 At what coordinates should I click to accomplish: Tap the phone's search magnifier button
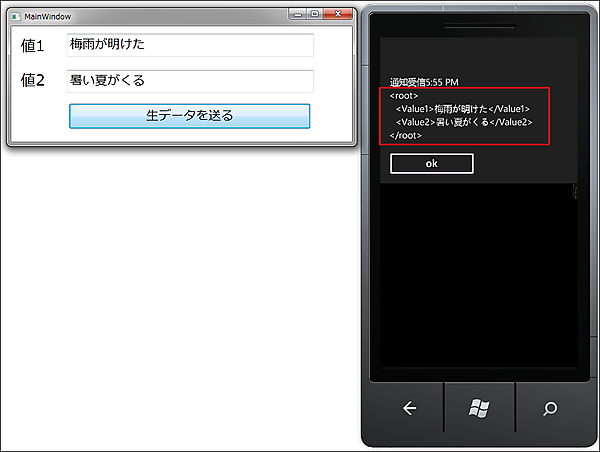(x=550, y=408)
